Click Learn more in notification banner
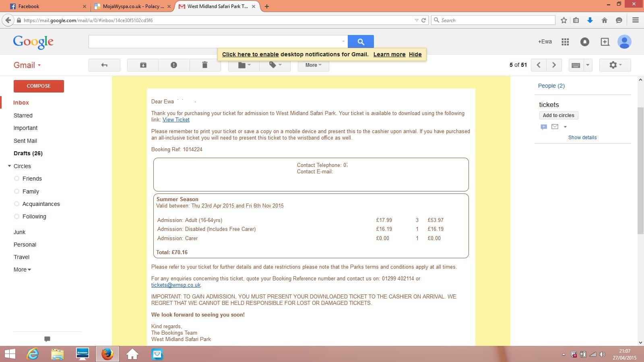This screenshot has height=362, width=644. (x=389, y=54)
